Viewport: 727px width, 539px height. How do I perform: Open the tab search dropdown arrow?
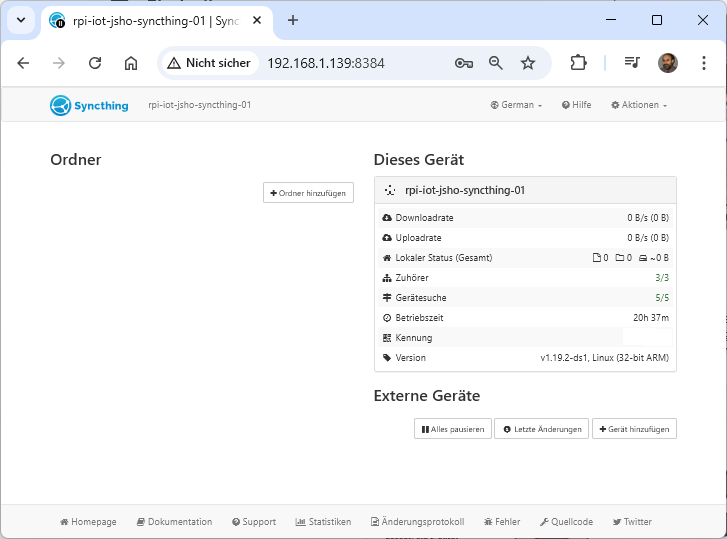click(x=21, y=20)
